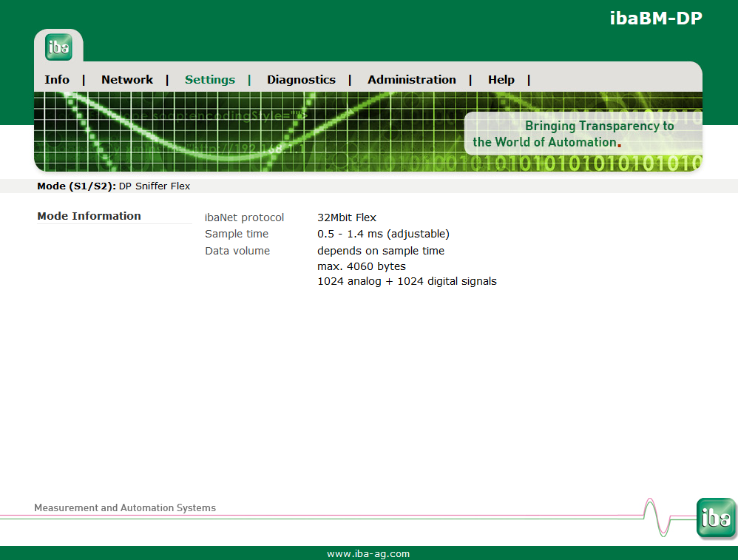The height and width of the screenshot is (560, 738).
Task: Click the Mode Information heading
Action: tap(89, 216)
